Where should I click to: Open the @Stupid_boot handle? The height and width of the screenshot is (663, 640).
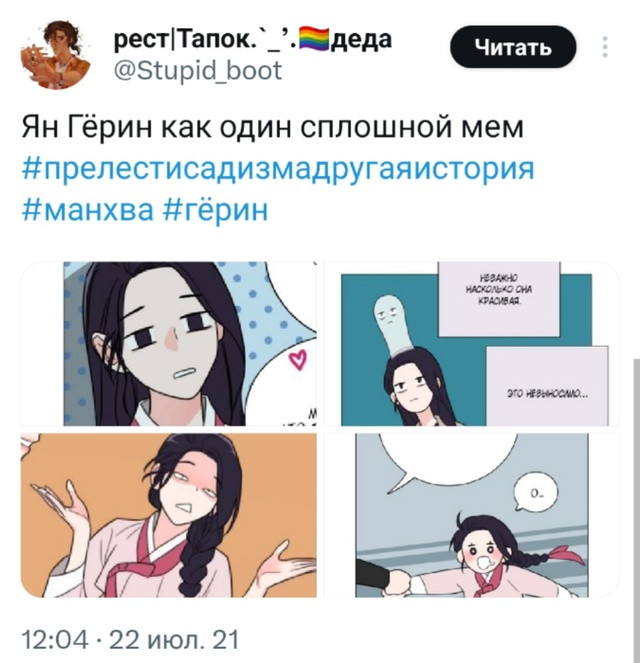click(198, 71)
